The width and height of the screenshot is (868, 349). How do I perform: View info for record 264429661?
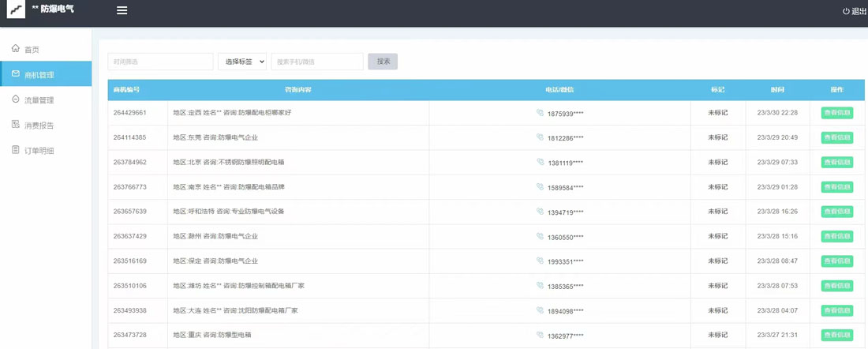tap(837, 112)
